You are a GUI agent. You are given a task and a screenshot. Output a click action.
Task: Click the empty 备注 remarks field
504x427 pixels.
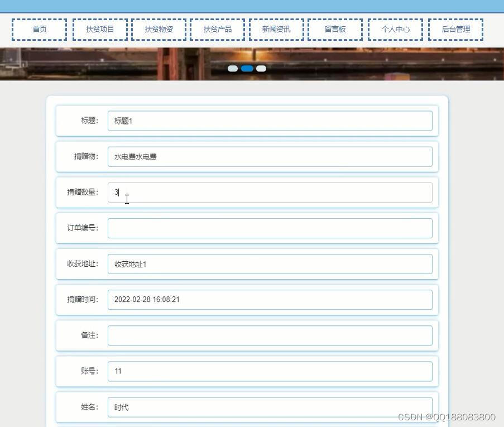point(270,335)
